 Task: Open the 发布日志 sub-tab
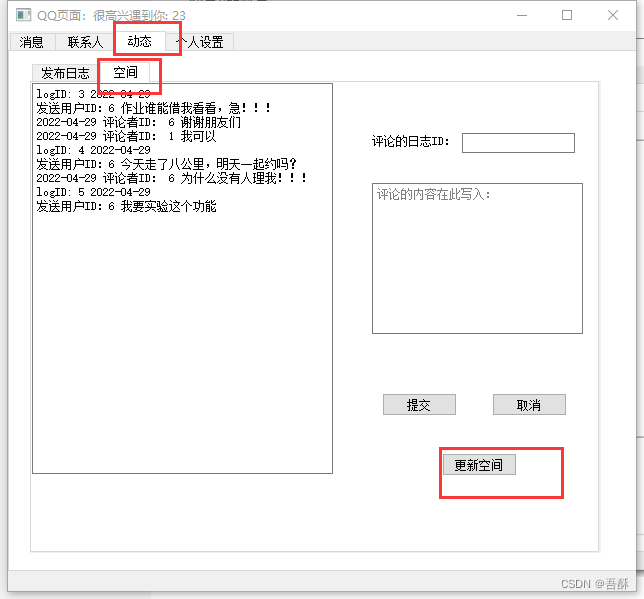tap(65, 73)
